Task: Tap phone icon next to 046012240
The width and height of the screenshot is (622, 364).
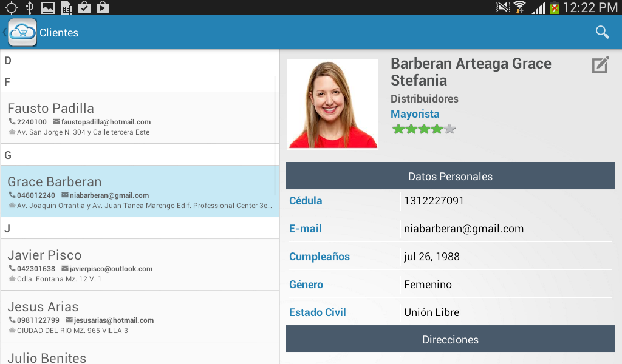Action: pyautogui.click(x=12, y=195)
